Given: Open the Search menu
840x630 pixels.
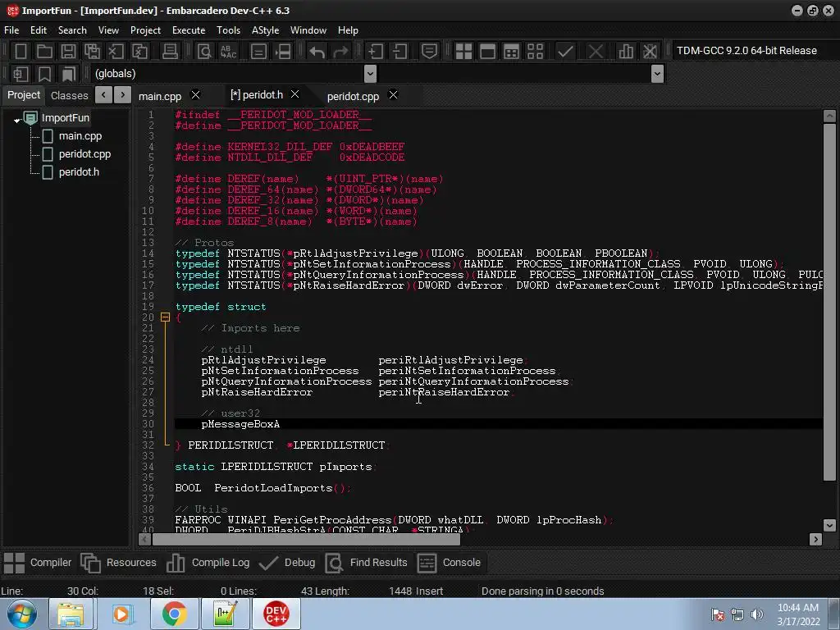Looking at the screenshot, I should tap(72, 30).
